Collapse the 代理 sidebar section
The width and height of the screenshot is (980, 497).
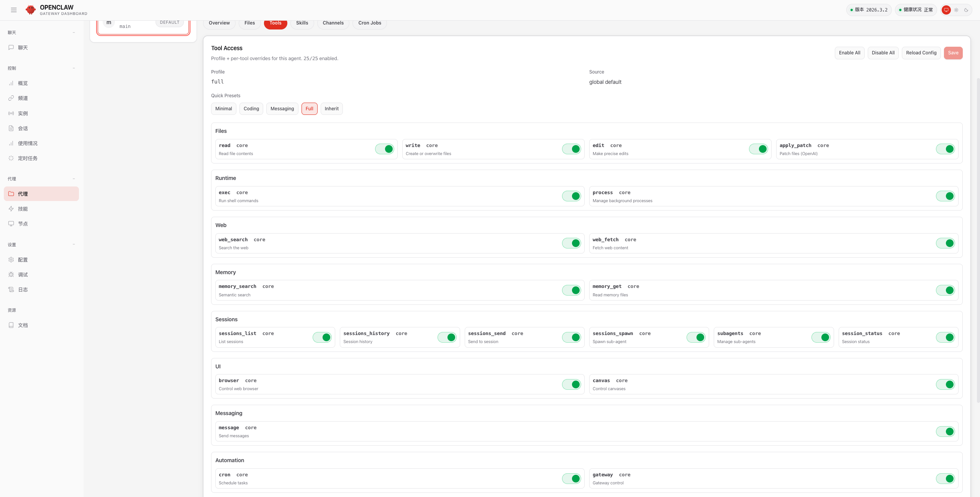(74, 179)
